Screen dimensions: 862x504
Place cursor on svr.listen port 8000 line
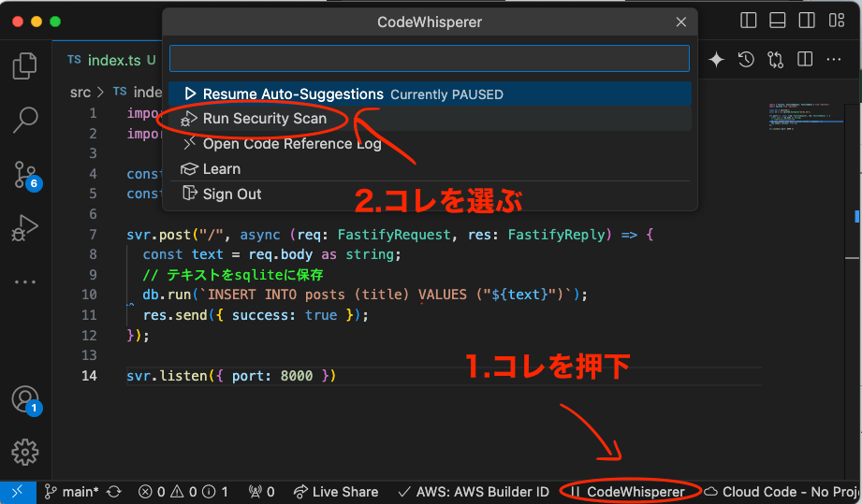[231, 376]
